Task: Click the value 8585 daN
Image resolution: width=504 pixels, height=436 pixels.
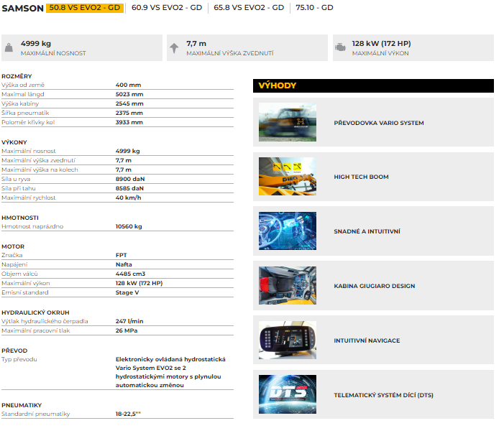Action: [x=129, y=188]
